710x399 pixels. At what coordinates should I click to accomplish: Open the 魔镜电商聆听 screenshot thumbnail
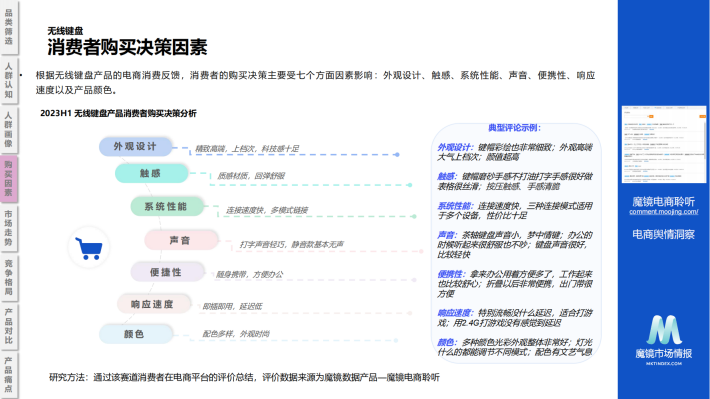(x=664, y=144)
